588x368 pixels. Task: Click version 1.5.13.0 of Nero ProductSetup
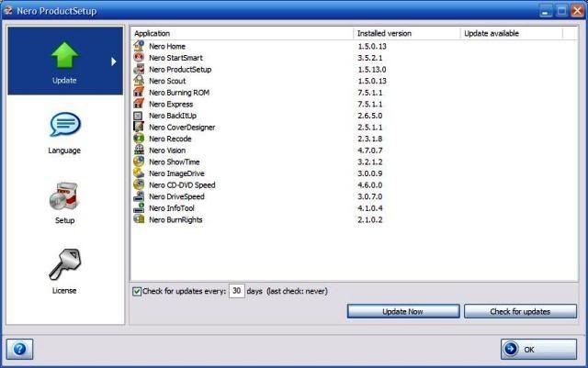pos(371,70)
